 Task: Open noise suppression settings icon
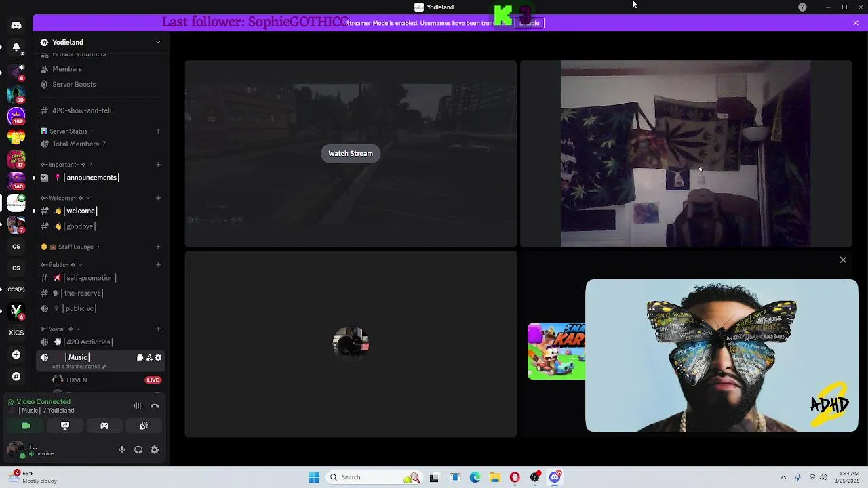pyautogui.click(x=138, y=406)
